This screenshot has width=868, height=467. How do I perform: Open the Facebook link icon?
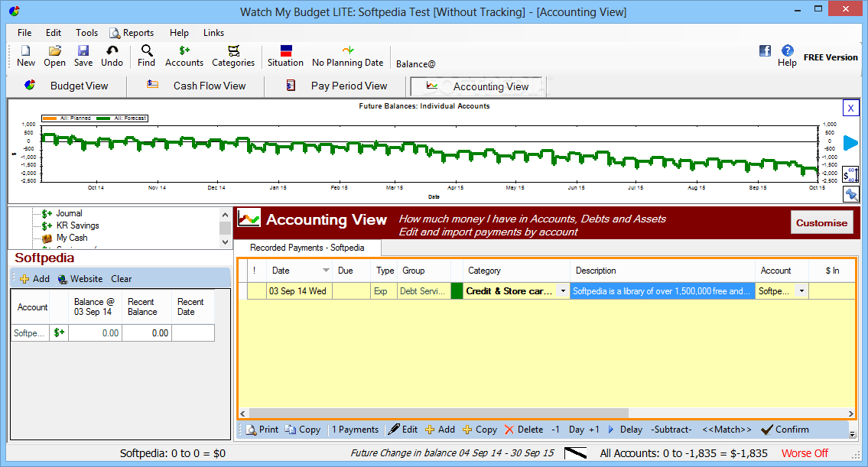click(x=765, y=51)
